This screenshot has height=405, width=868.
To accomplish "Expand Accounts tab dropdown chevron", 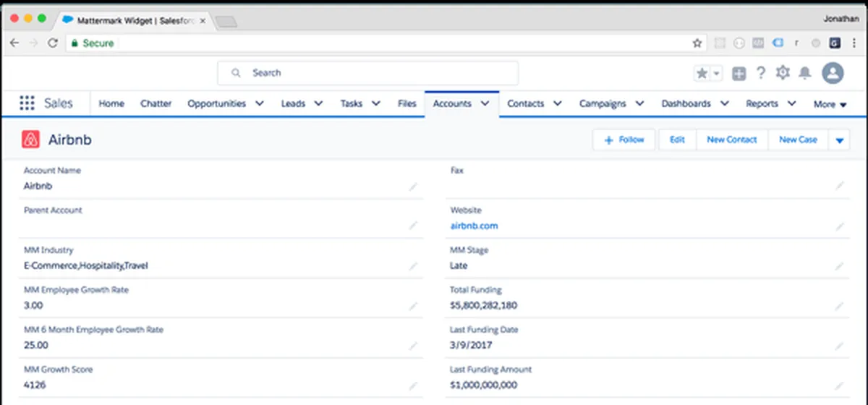I will 485,103.
